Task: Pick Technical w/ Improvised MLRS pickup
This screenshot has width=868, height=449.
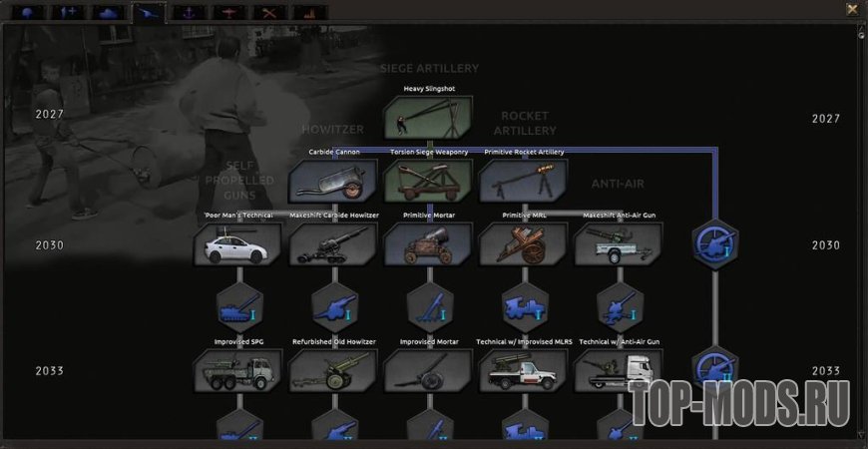Action: pos(524,371)
